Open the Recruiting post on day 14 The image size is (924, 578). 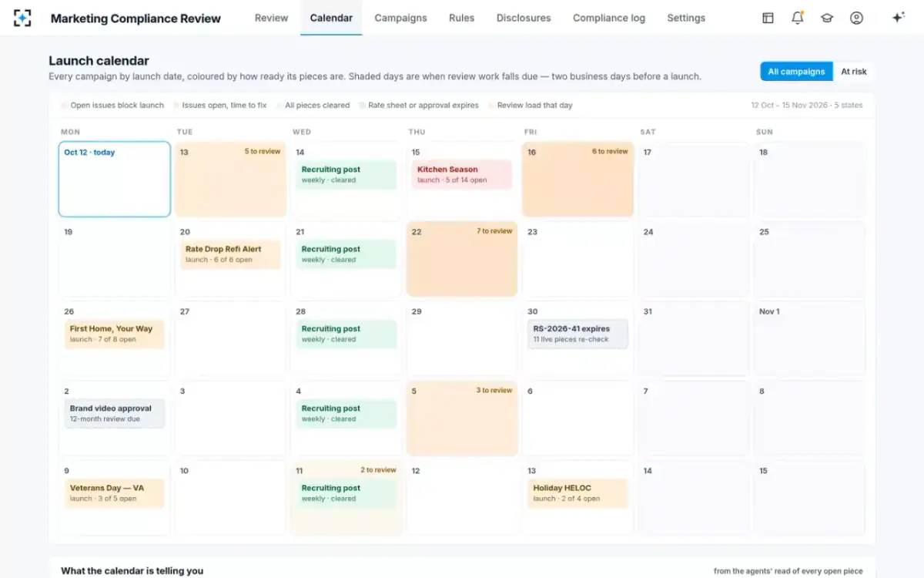346,174
